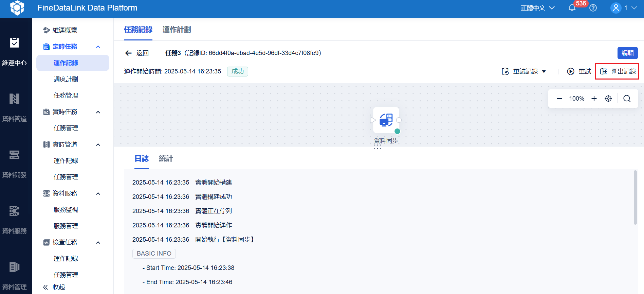Click the 維運概覽 overview icon

pyautogui.click(x=47, y=30)
